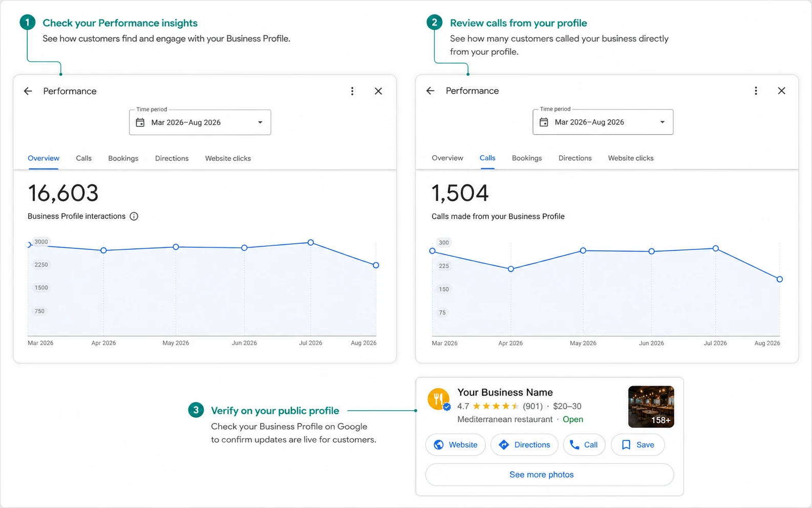View Website clicks tab in the right panel
812x508 pixels.
[631, 158]
